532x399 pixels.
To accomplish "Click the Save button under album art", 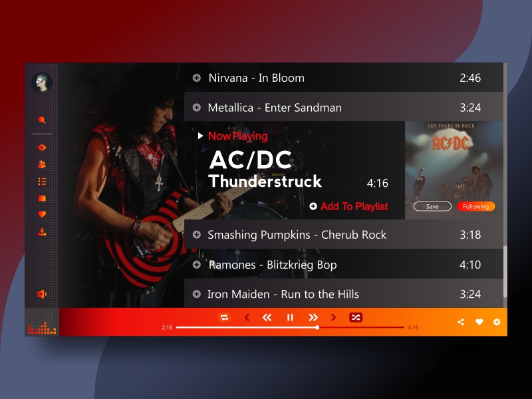I will [432, 206].
